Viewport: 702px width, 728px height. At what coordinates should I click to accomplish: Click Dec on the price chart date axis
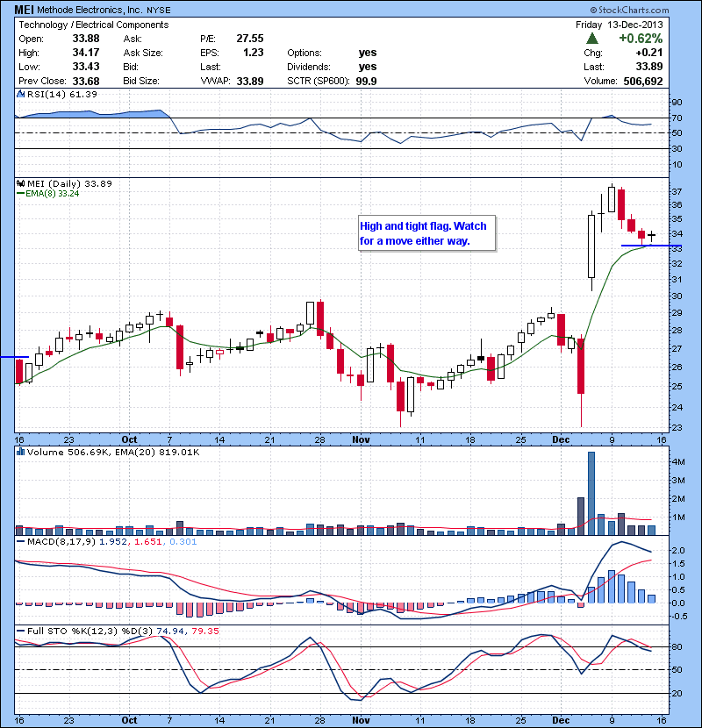click(561, 439)
